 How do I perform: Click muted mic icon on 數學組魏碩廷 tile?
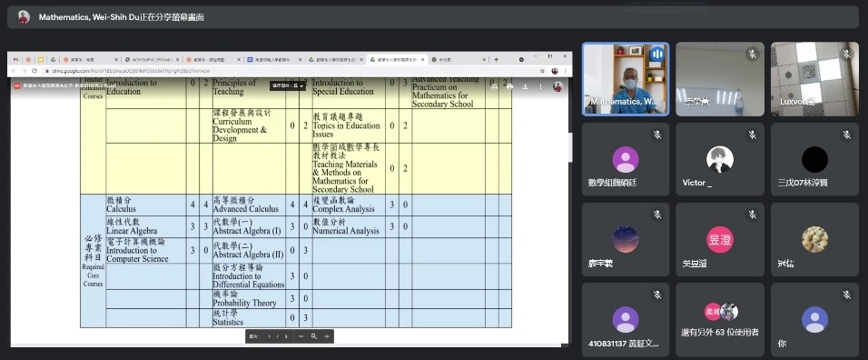(657, 135)
